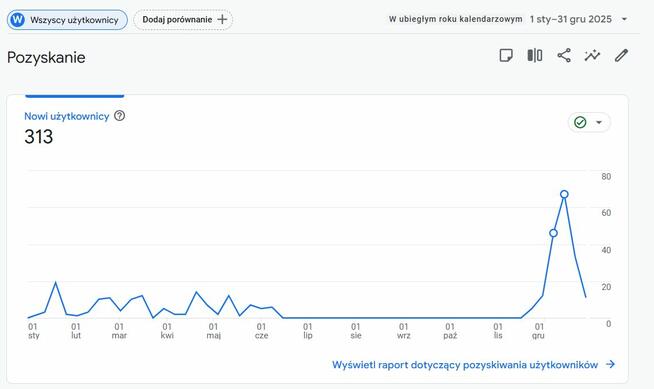Image resolution: width=654 pixels, height=389 pixels.
Task: Open help icon next to Nowi użytkownicy
Action: [120, 116]
